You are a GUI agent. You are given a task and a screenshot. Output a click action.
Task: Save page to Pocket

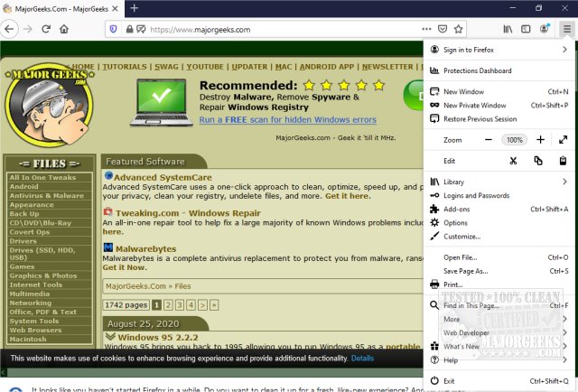pos(443,29)
